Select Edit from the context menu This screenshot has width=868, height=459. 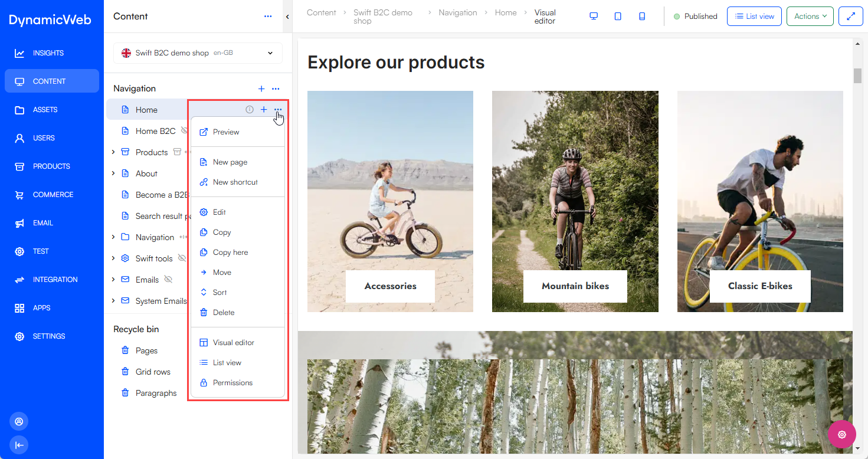click(x=220, y=212)
